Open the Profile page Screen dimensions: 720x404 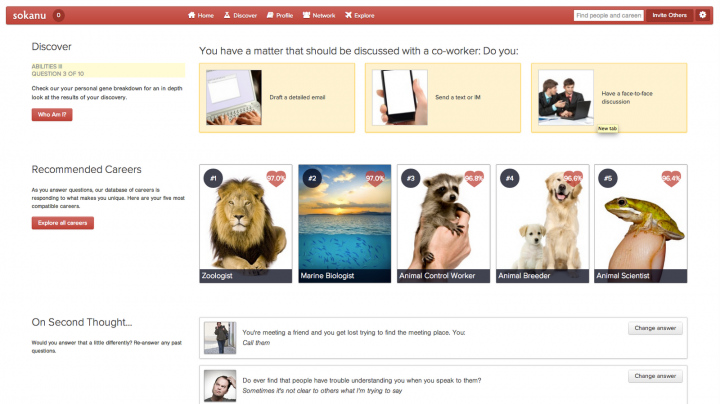coord(280,16)
